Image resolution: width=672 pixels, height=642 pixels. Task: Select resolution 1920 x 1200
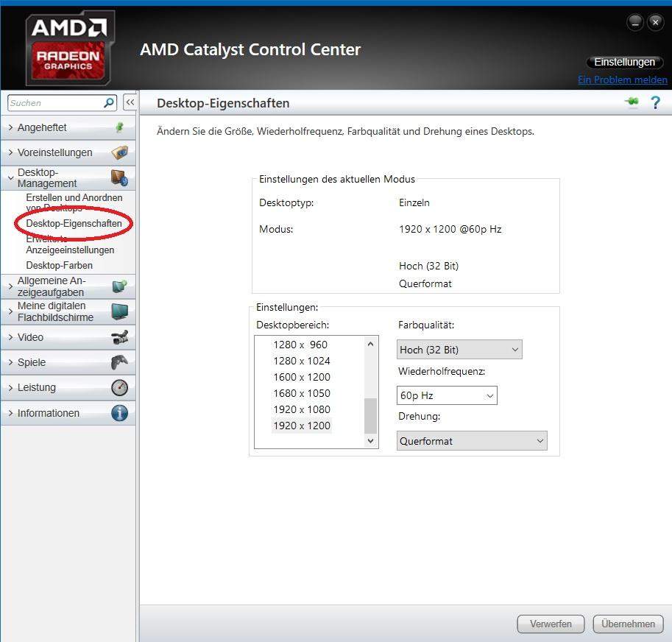[302, 426]
